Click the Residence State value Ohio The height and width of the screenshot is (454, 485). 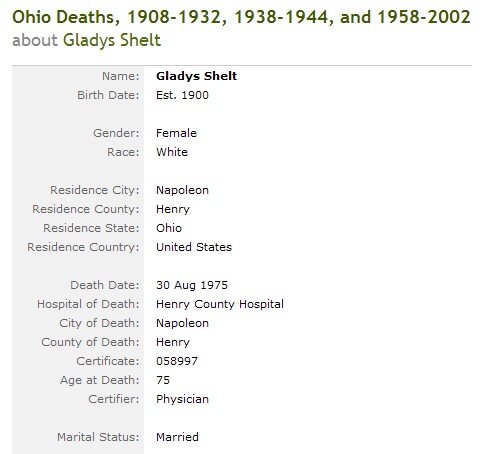(x=169, y=228)
